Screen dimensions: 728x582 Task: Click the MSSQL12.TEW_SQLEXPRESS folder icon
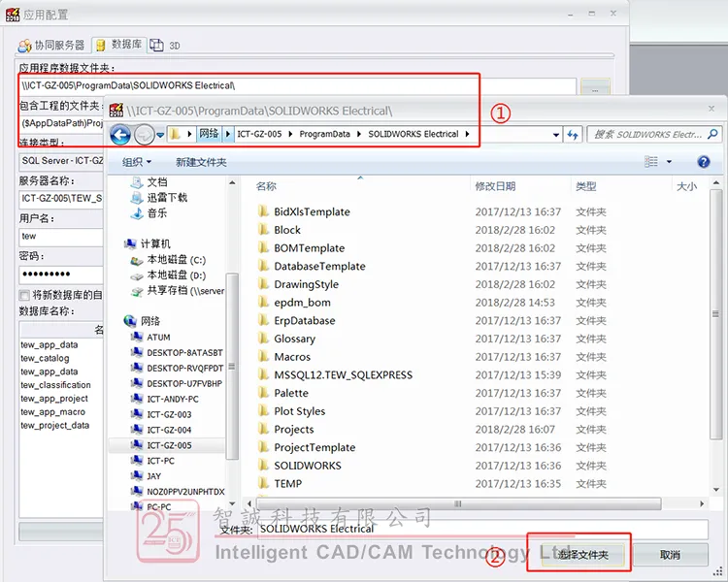pos(263,374)
